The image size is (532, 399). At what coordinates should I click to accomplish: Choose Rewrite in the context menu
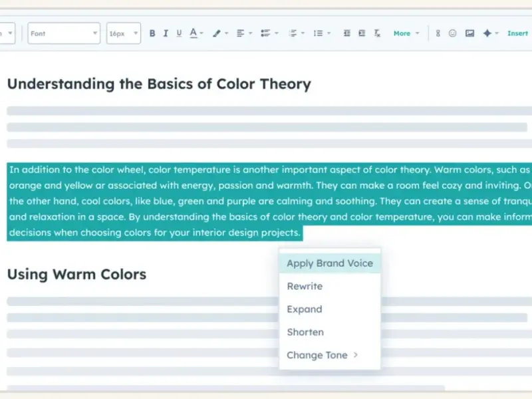tap(305, 287)
